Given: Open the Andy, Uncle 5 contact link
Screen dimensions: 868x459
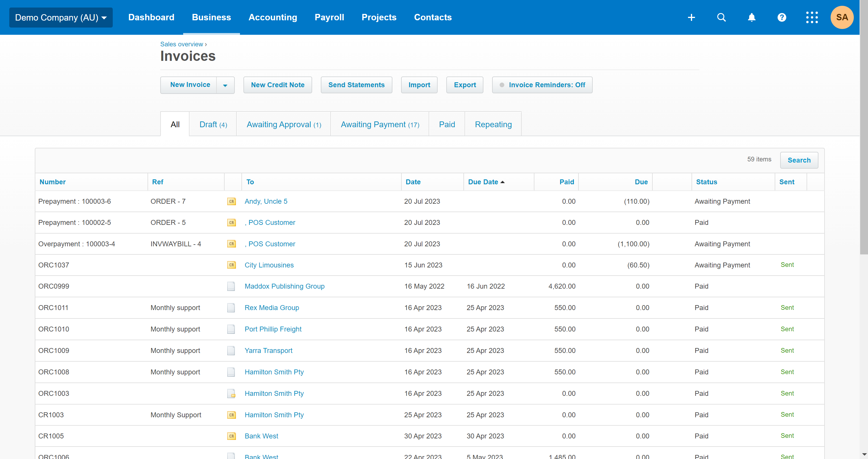Looking at the screenshot, I should coord(266,201).
